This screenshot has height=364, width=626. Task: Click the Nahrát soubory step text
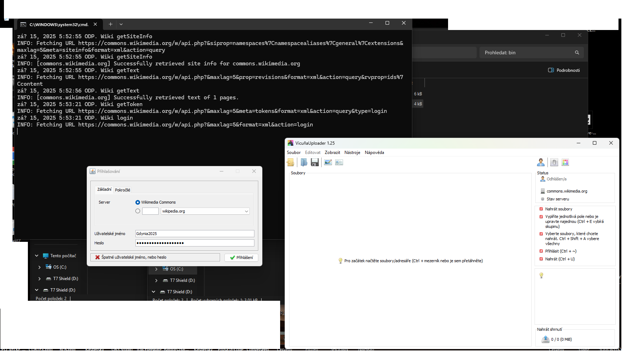(559, 209)
